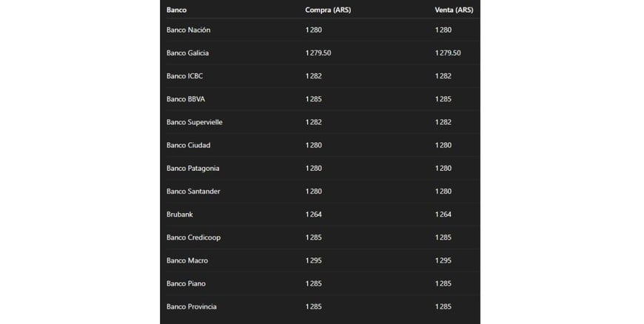Click the Venta (ARS) column header
The height and width of the screenshot is (324, 644).
(454, 10)
